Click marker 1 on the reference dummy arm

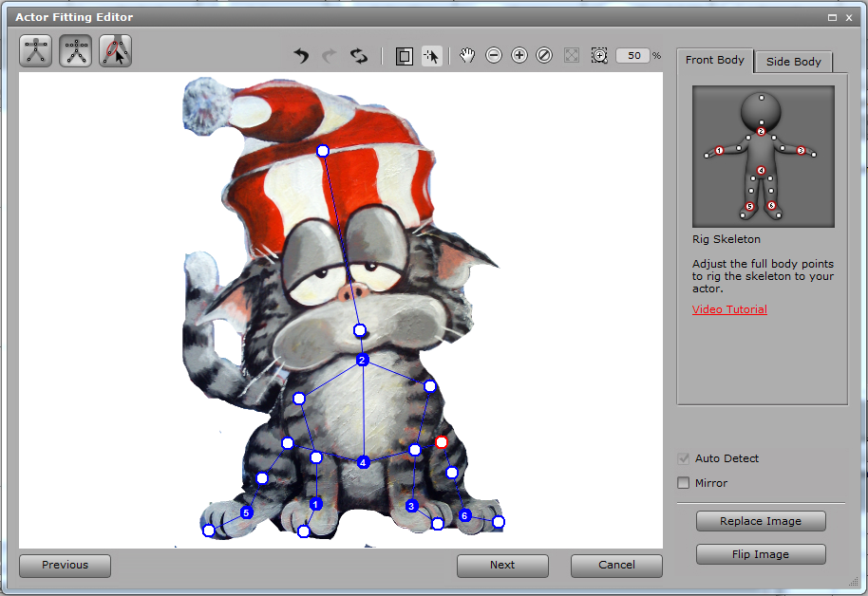pos(719,151)
